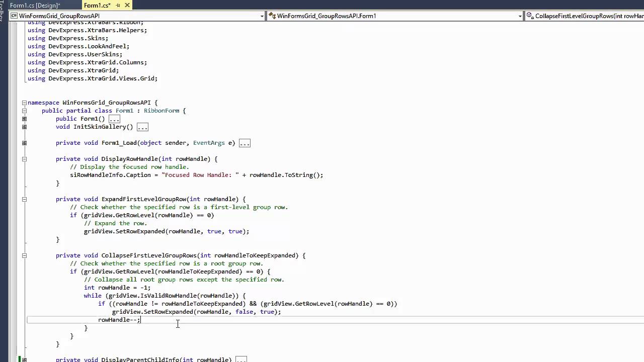The height and width of the screenshot is (362, 644).
Task: Click the while (gridView.IsValidRowHandle(rowHandle)) line
Action: click(x=165, y=296)
